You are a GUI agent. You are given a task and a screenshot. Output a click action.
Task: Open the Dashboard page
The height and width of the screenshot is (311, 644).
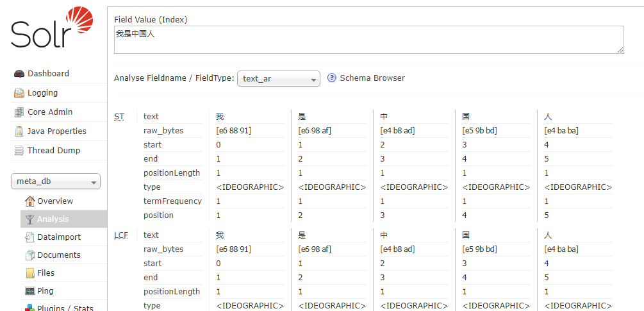coord(48,74)
